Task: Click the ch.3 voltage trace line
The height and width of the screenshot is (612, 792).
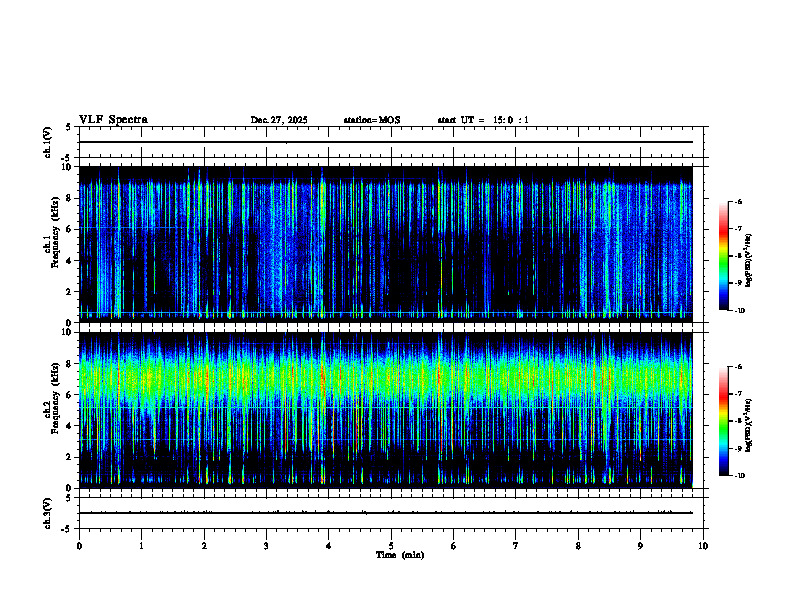Action: pos(386,513)
